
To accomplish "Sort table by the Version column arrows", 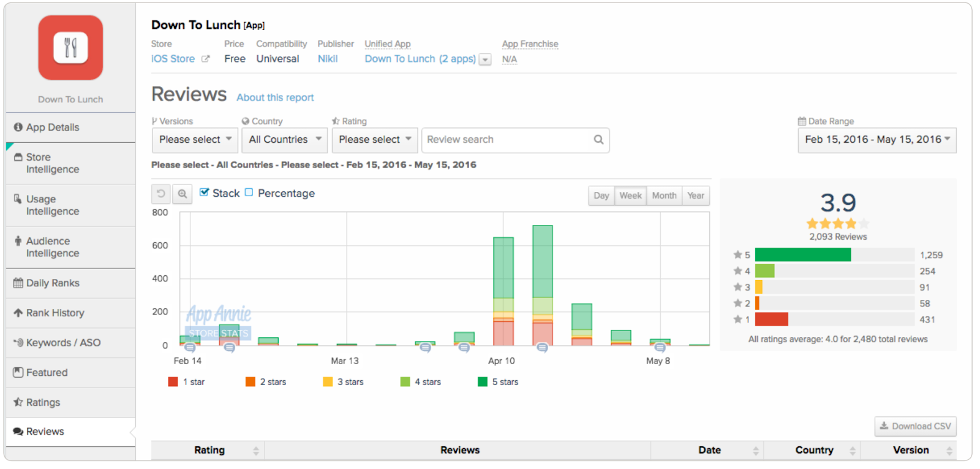I will tap(949, 451).
